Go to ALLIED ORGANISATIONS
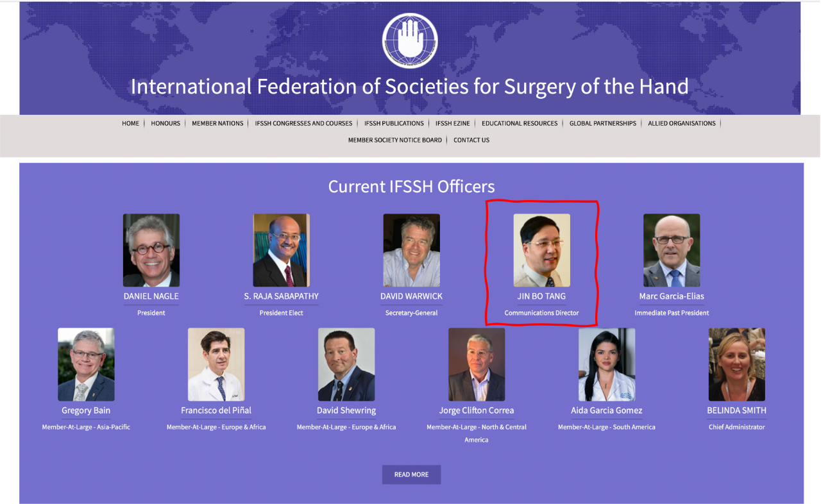Image resolution: width=821 pixels, height=504 pixels. 682,123
